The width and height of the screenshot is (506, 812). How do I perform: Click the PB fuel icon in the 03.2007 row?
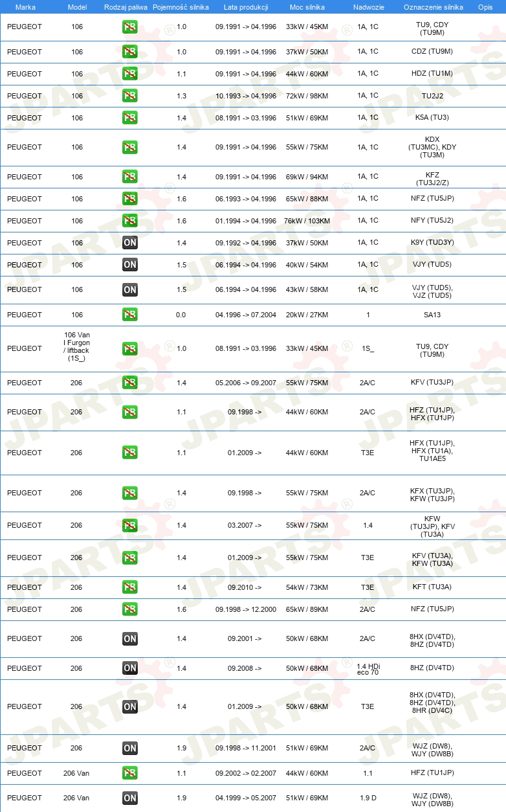coord(130,525)
